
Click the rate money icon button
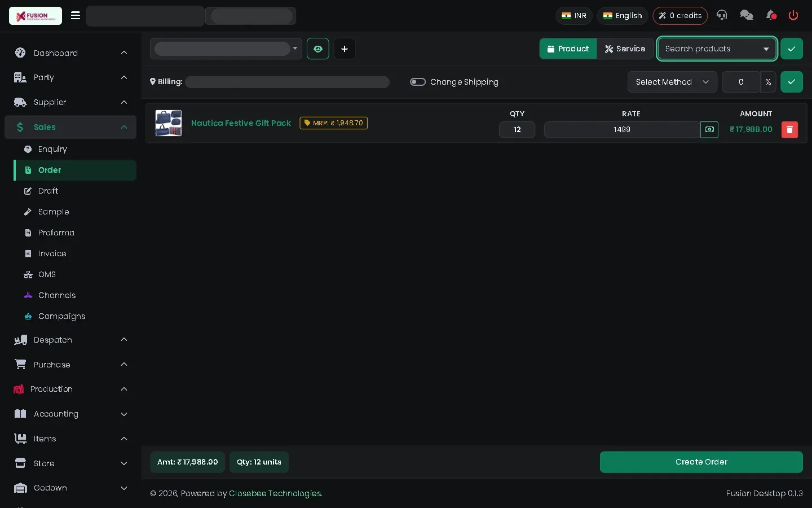[x=709, y=130]
